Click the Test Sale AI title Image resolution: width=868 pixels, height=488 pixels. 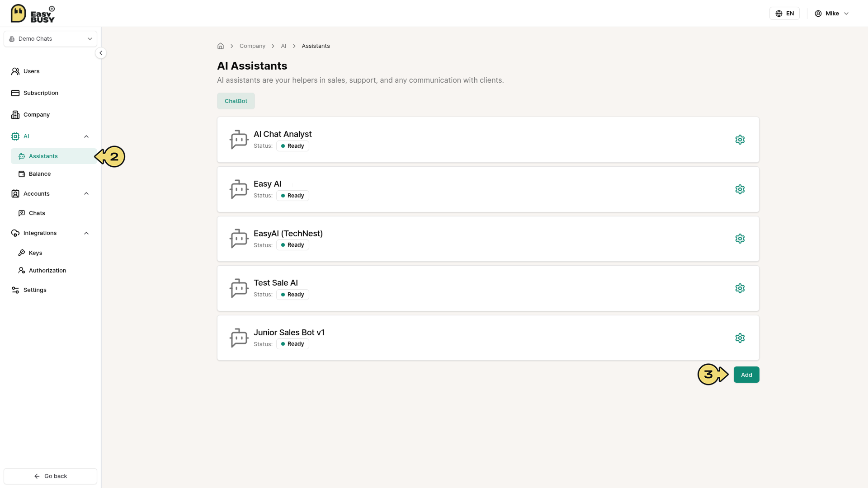(276, 283)
